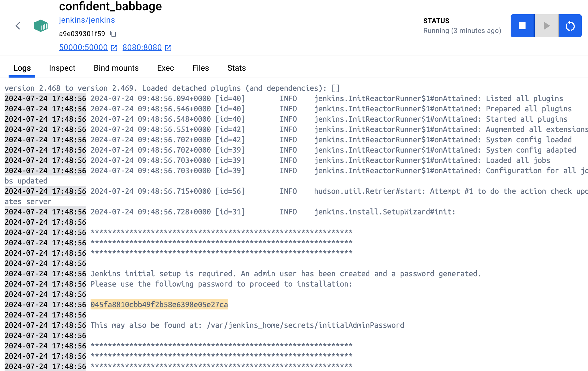View the Stats tab
Screen dimensions: 588x371
tap(236, 68)
